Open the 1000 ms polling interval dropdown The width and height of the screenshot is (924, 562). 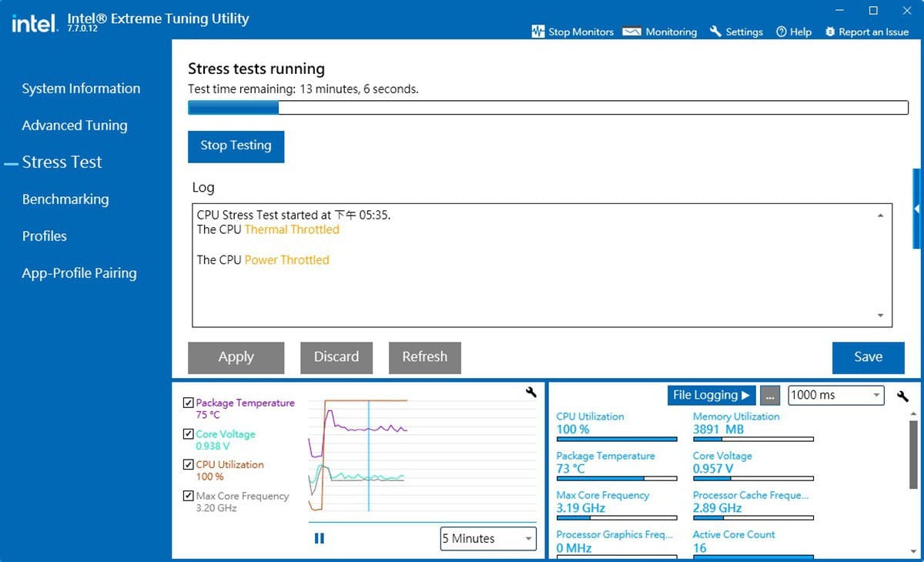click(x=835, y=395)
